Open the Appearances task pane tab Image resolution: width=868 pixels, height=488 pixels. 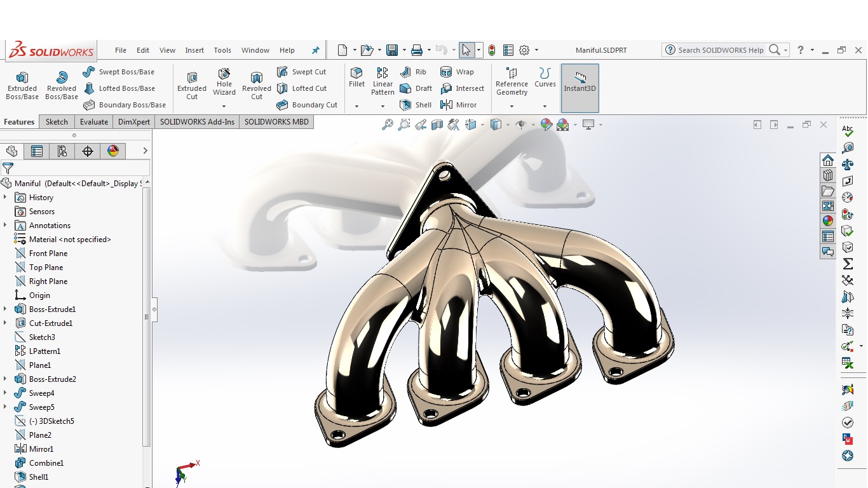[827, 221]
